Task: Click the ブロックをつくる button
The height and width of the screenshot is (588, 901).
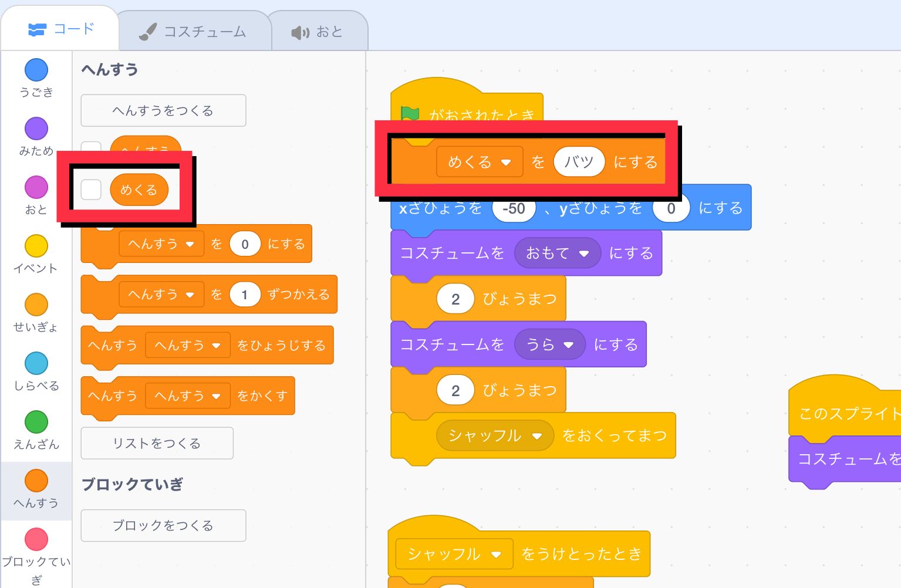Action: coord(163,525)
